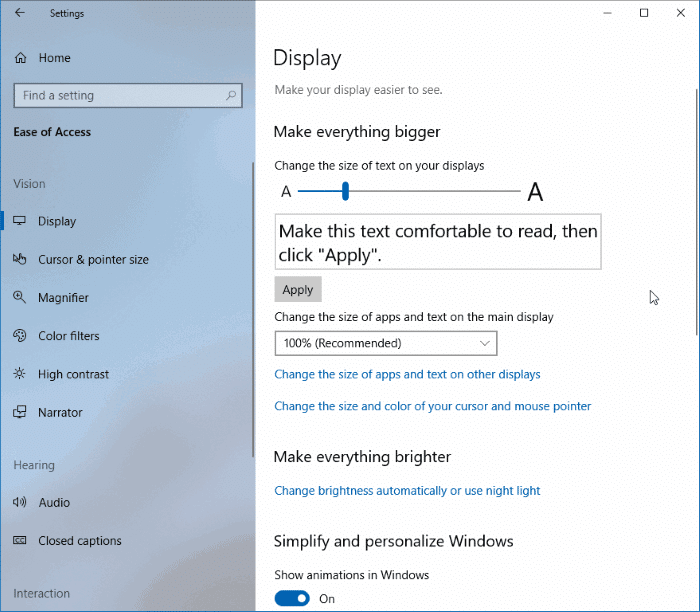Open 'Change brightness automatically or use night light' link
This screenshot has width=700, height=612.
407,491
